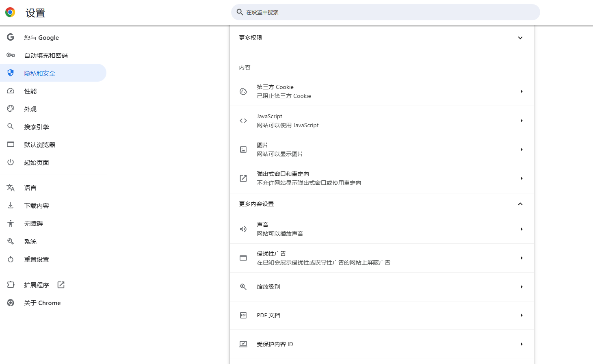Open JavaScript settings via its right arrow
The width and height of the screenshot is (593, 364).
[522, 121]
